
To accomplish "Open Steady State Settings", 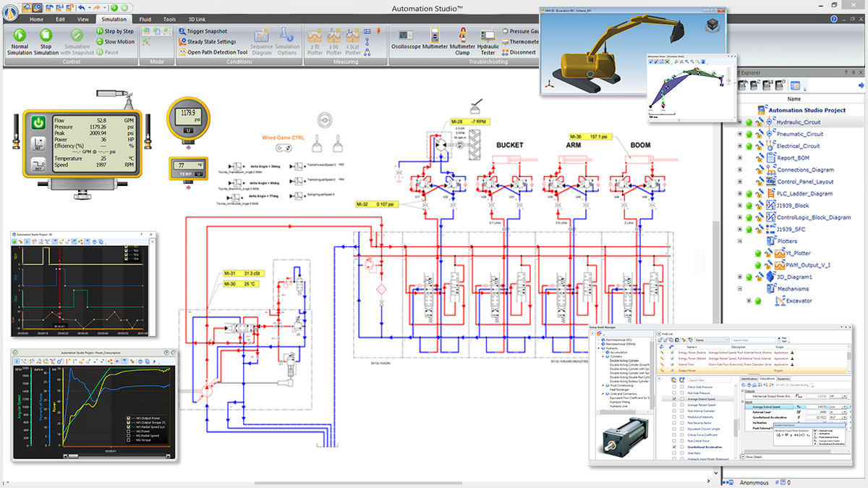I will click(206, 41).
